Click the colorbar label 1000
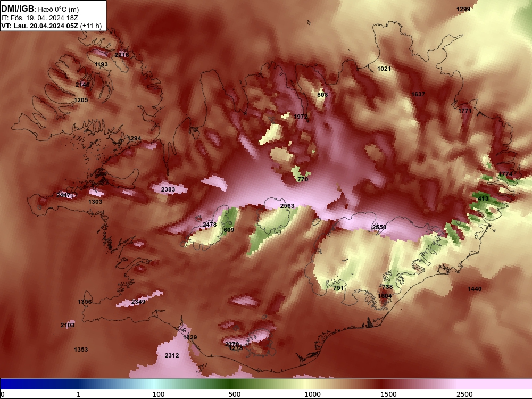Image resolution: width=532 pixels, height=399 pixels. point(312,394)
